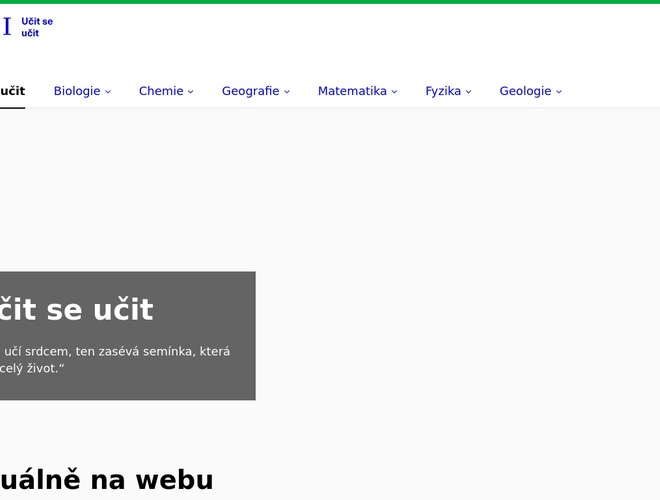Expand the chevron next to Biologie
The width and height of the screenshot is (660, 500).
click(108, 92)
